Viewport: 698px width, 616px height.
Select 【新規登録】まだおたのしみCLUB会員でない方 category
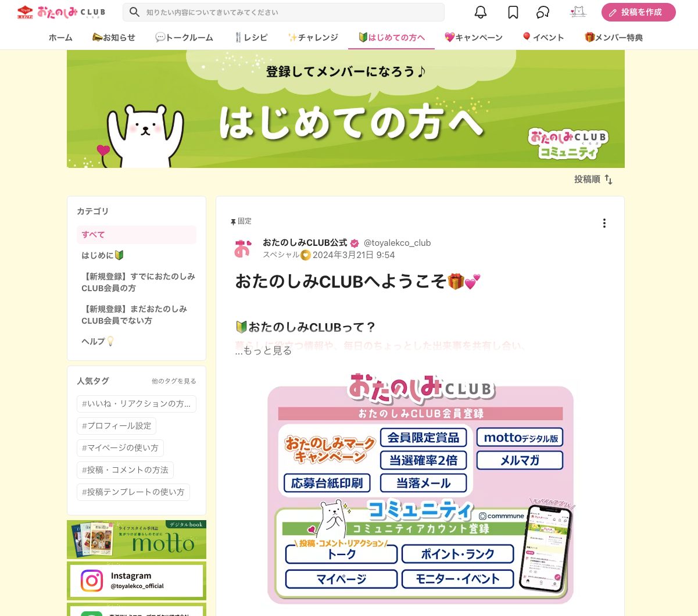point(137,315)
